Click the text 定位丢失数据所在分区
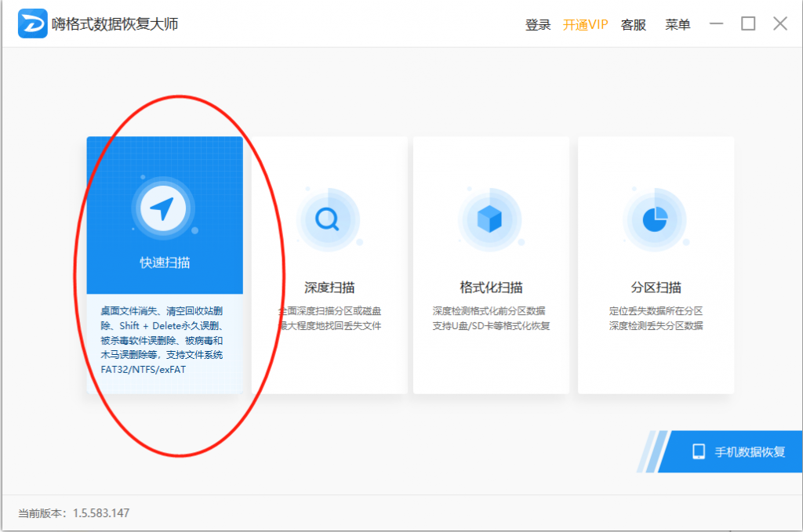This screenshot has height=532, width=803. pyautogui.click(x=656, y=311)
